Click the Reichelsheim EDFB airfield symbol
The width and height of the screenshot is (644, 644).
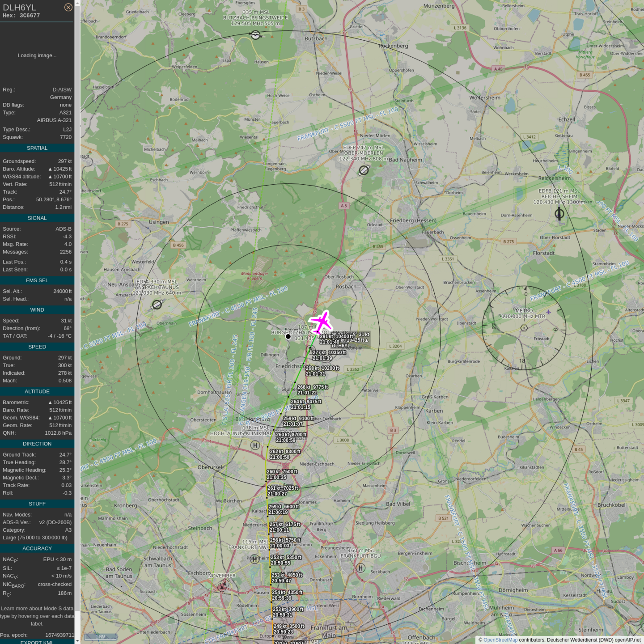(x=559, y=214)
